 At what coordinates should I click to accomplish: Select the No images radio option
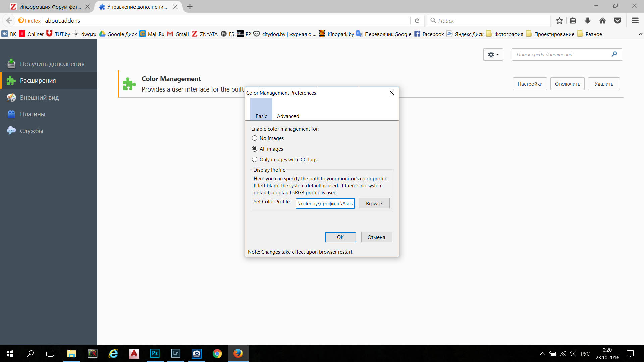(x=255, y=138)
